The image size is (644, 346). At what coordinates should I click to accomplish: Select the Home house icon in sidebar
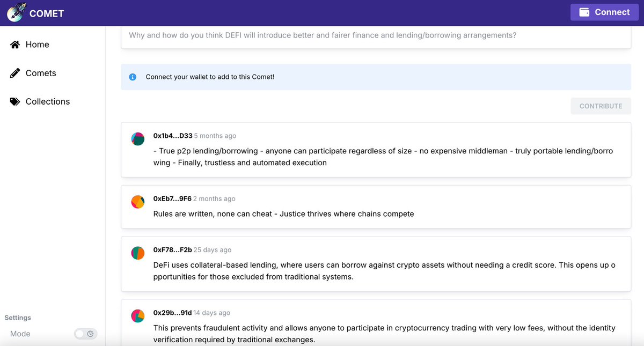pos(14,45)
